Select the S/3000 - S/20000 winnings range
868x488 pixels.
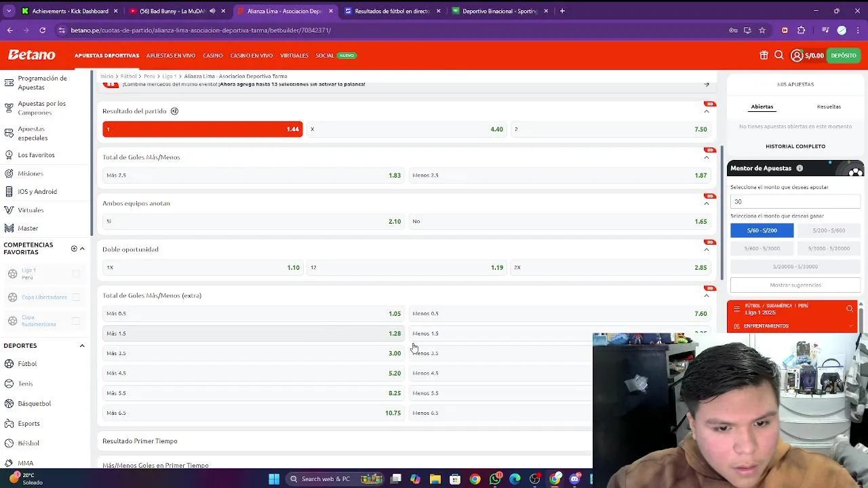coord(829,249)
